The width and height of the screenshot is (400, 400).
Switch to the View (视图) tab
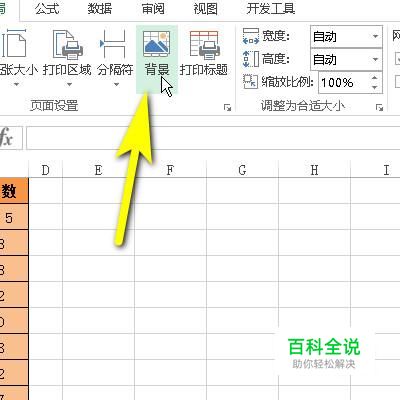pyautogui.click(x=206, y=9)
